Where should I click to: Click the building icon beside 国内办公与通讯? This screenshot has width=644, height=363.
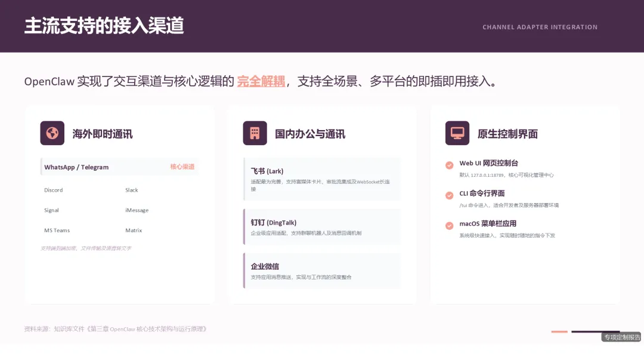[255, 133]
